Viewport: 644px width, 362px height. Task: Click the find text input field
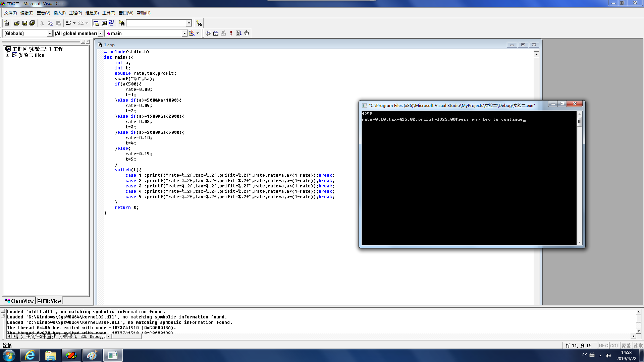click(156, 23)
